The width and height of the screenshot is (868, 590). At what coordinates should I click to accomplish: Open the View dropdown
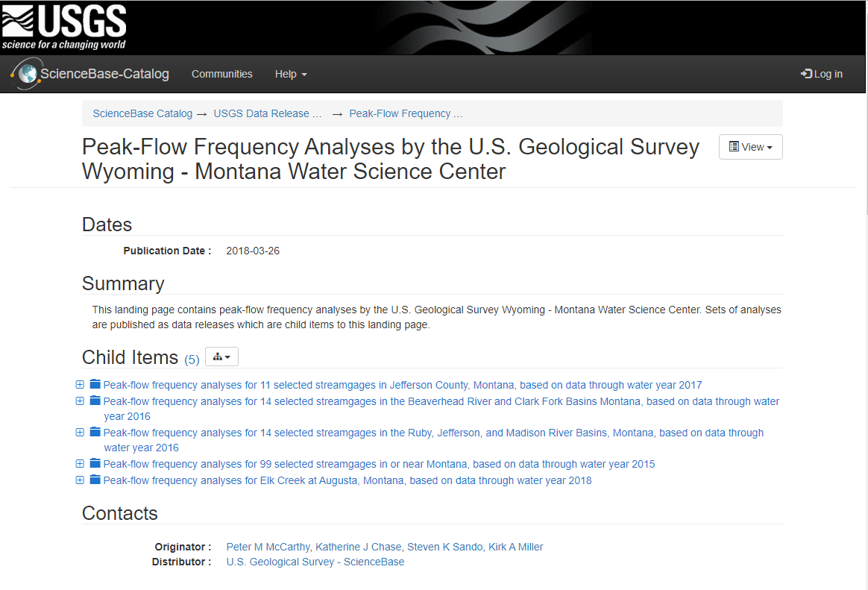point(750,147)
